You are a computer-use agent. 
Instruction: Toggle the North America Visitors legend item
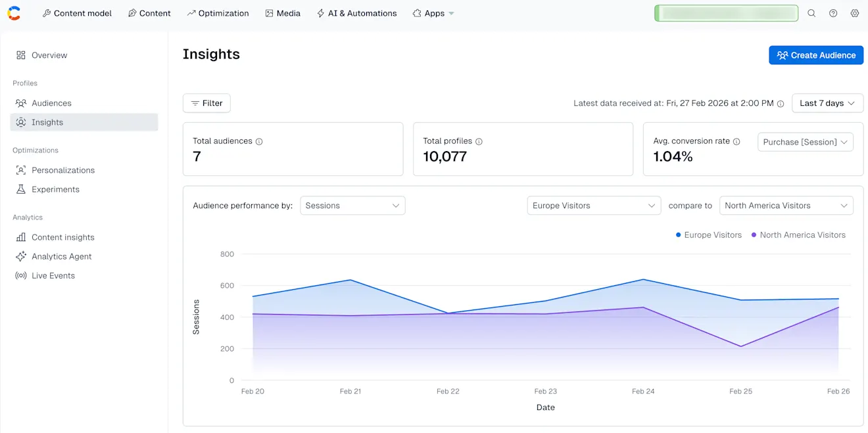point(798,235)
